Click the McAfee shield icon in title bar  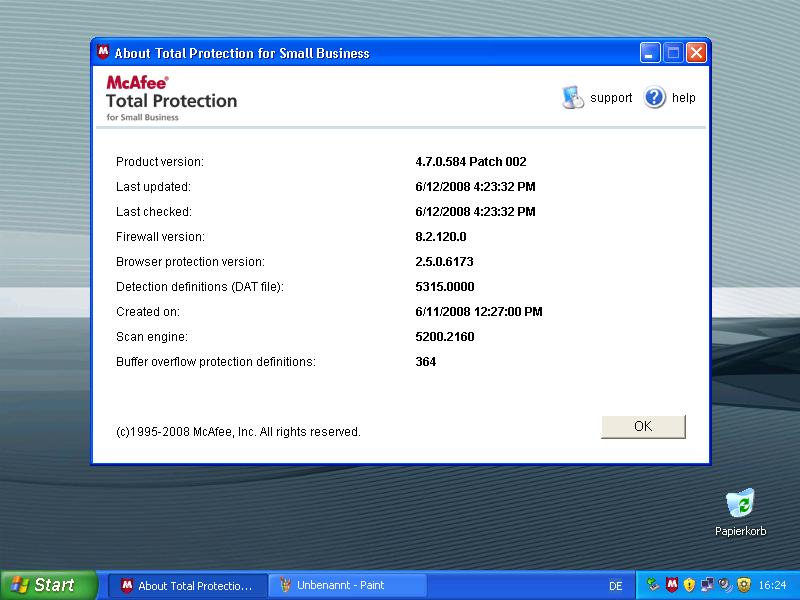(104, 52)
